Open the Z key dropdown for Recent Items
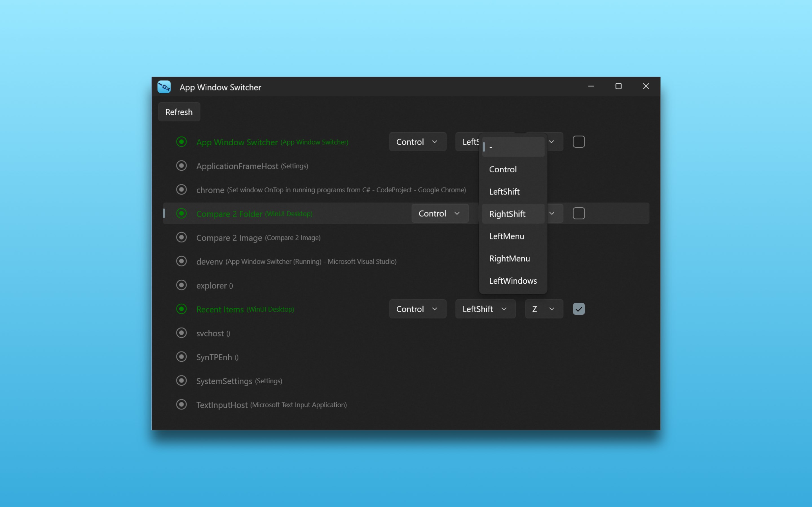Viewport: 812px width, 507px height. click(x=544, y=309)
